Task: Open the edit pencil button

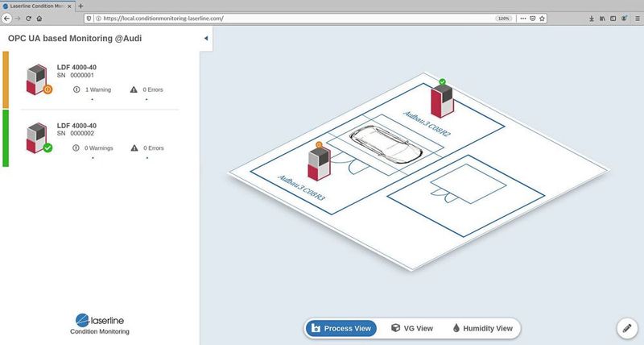Action: [626, 327]
